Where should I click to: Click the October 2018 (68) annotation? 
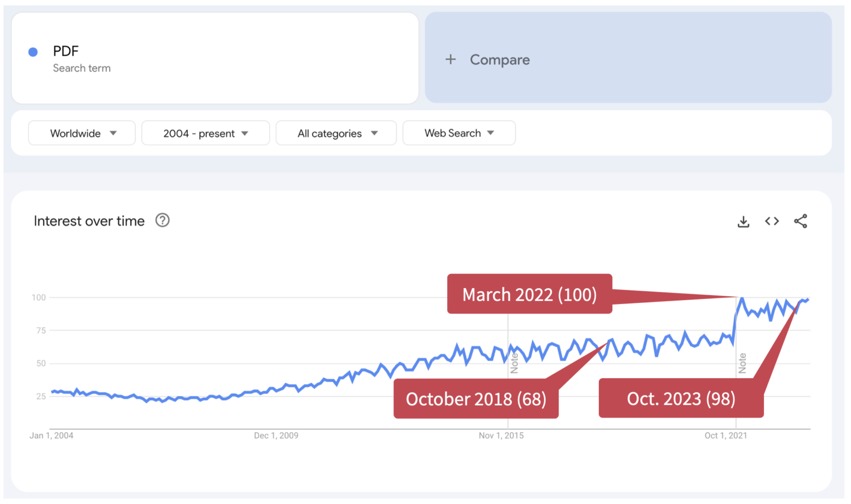click(x=475, y=399)
